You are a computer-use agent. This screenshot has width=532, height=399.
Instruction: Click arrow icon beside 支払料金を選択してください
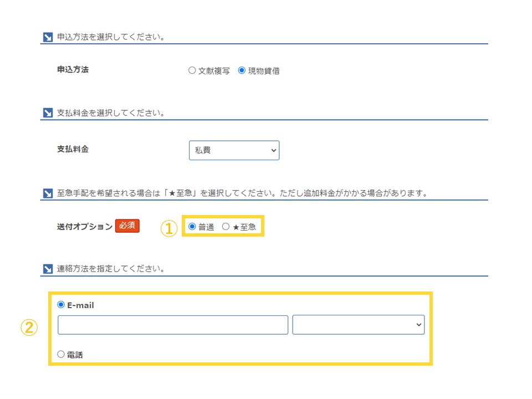48,112
